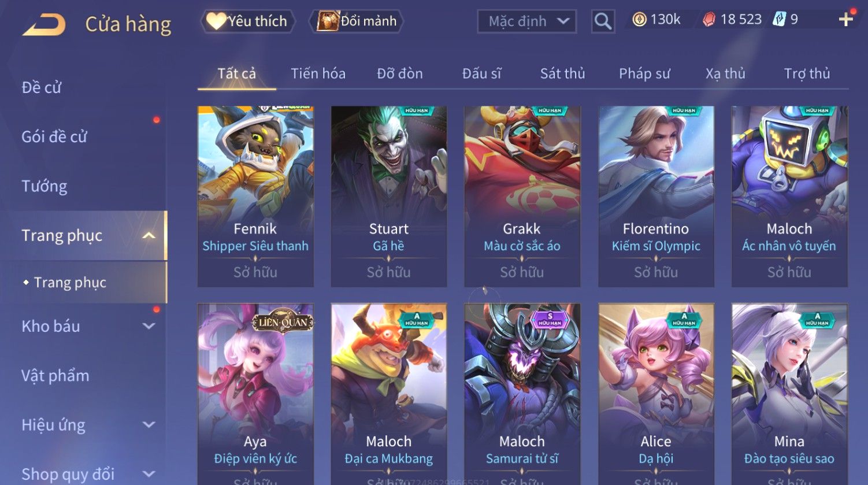Screen dimensions: 868x485
Task: Open the search magnifier icon
Action: click(603, 21)
